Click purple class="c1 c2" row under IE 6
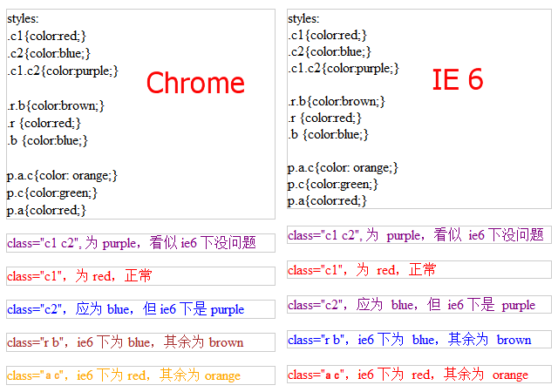This screenshot has height=392, width=558. [x=419, y=235]
